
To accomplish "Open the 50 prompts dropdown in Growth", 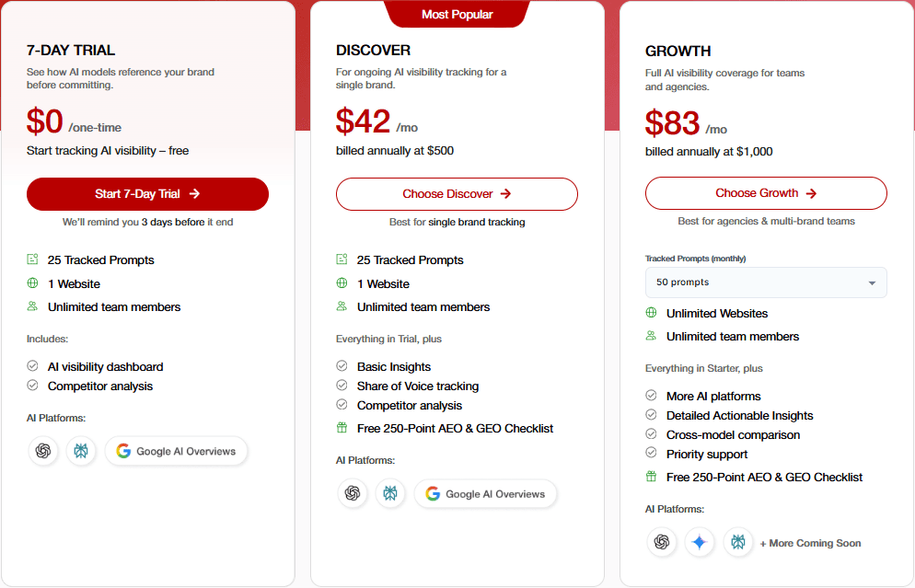I will (766, 282).
